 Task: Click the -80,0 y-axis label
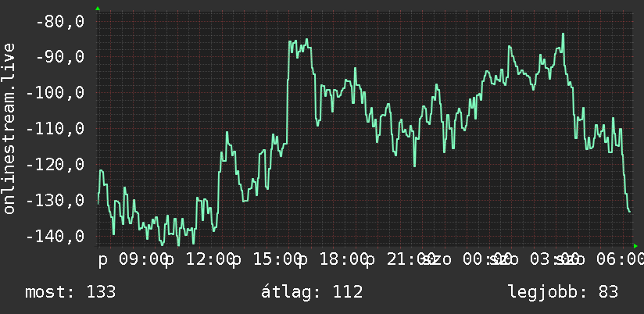point(60,21)
